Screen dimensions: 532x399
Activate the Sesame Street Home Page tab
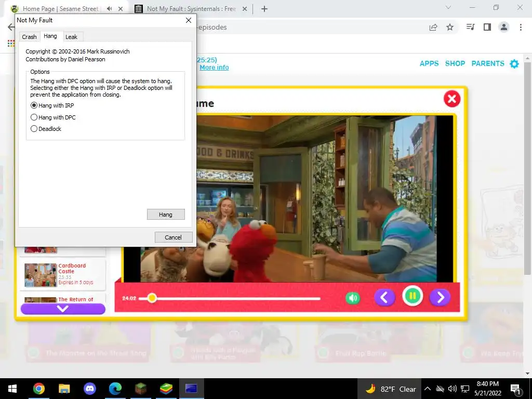60,9
